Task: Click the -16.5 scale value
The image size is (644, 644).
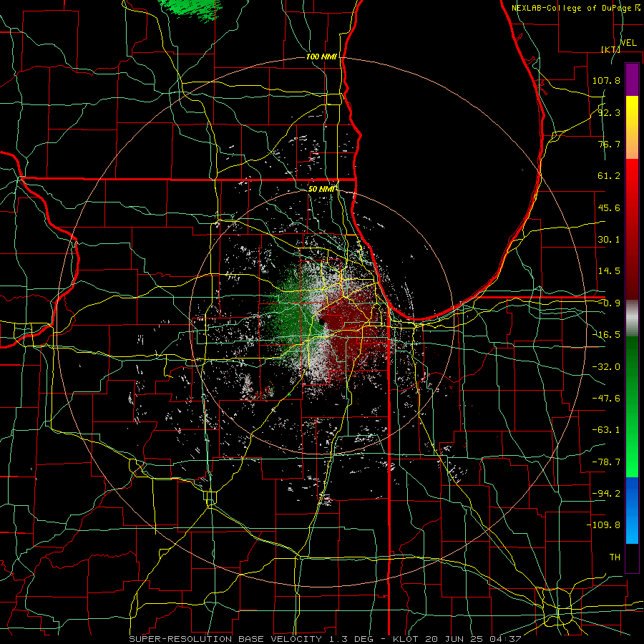Action: [x=606, y=335]
